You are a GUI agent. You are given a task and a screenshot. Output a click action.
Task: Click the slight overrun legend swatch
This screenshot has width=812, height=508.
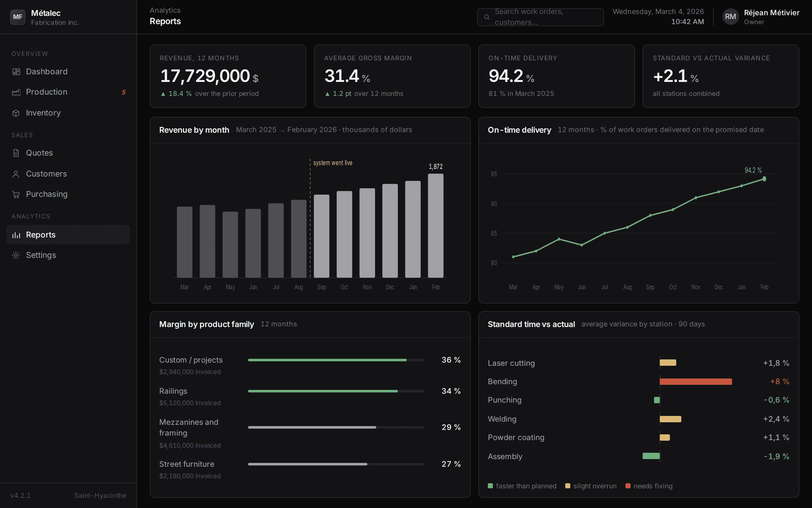click(x=568, y=486)
